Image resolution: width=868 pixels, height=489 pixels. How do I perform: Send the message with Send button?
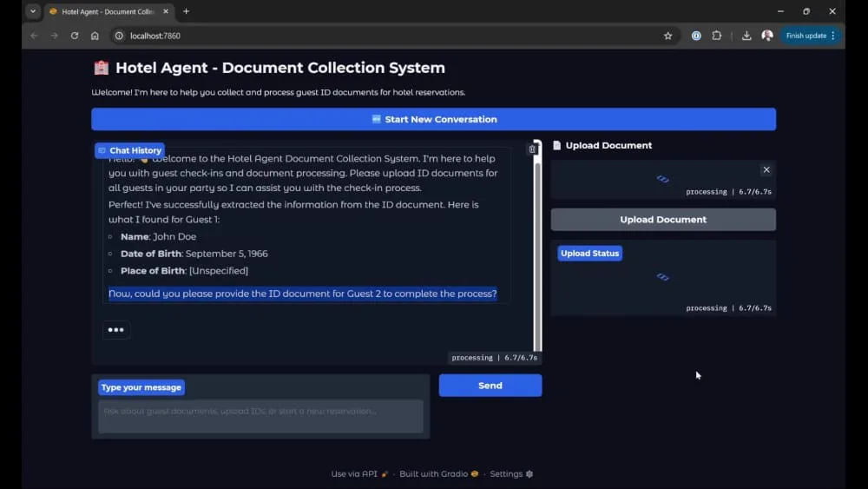[x=490, y=386]
